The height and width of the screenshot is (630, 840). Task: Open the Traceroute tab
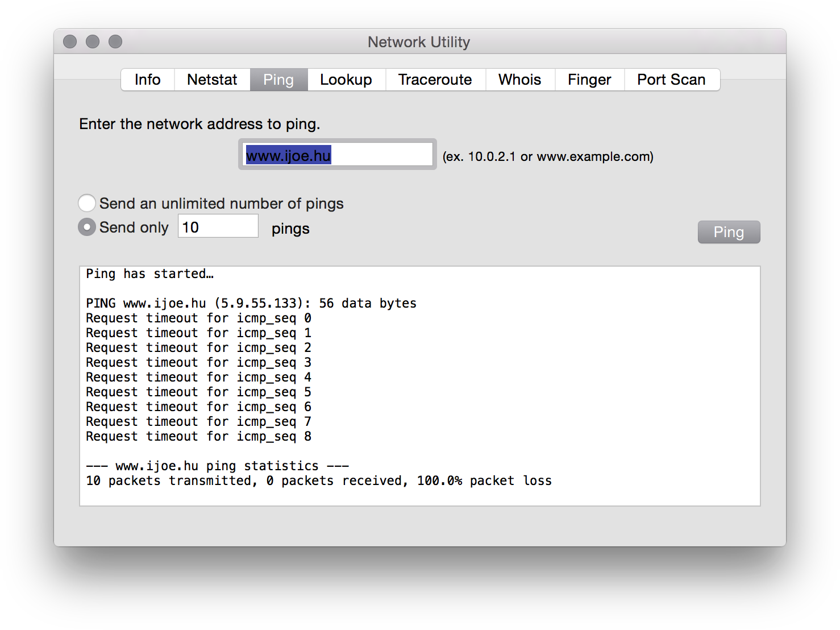point(435,80)
